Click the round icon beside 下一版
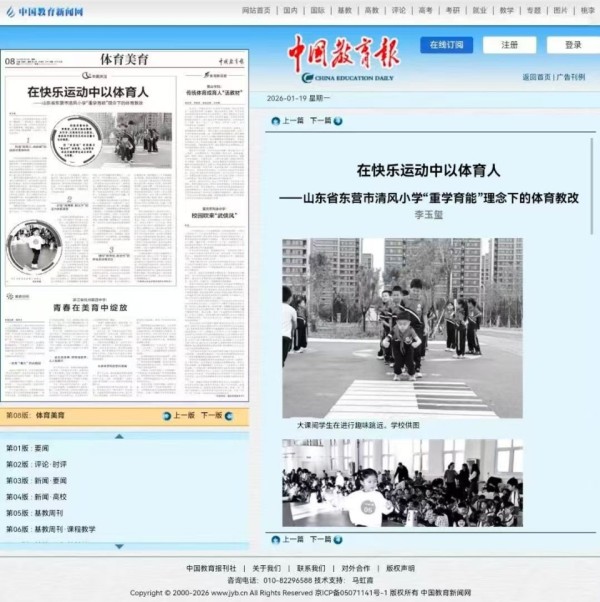Image resolution: width=600 pixels, height=602 pixels. [x=228, y=416]
